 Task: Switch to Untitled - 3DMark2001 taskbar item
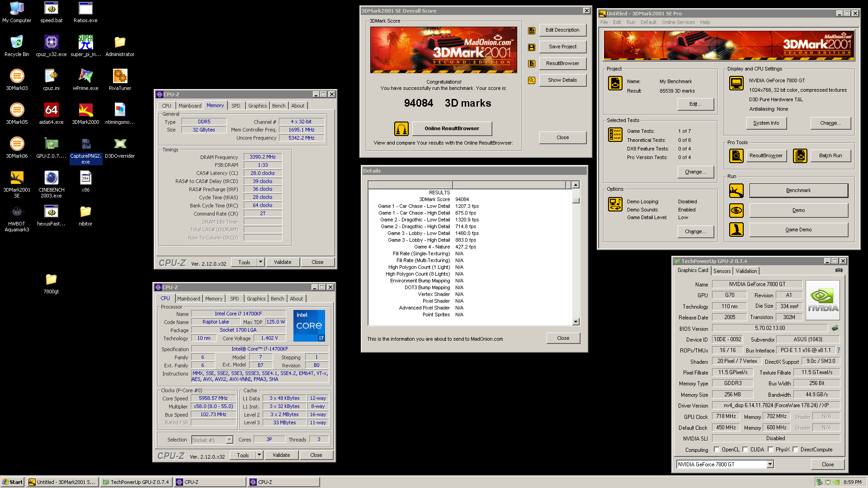pos(62,482)
